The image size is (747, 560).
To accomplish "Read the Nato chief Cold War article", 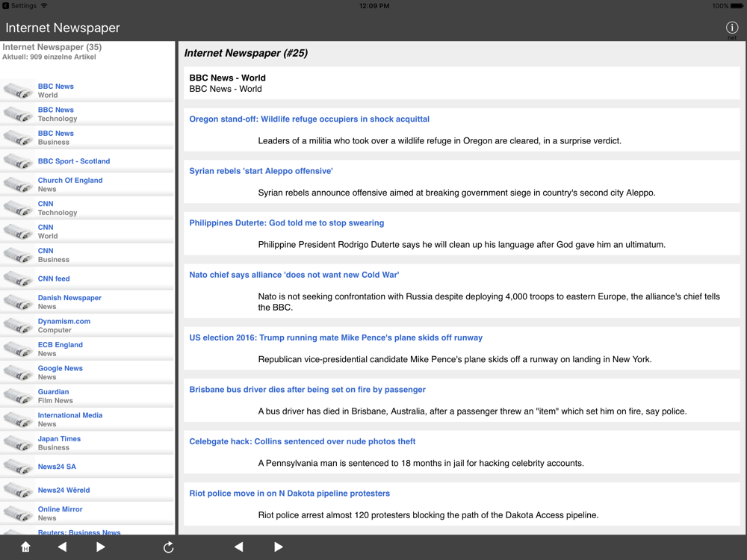I will [294, 275].
